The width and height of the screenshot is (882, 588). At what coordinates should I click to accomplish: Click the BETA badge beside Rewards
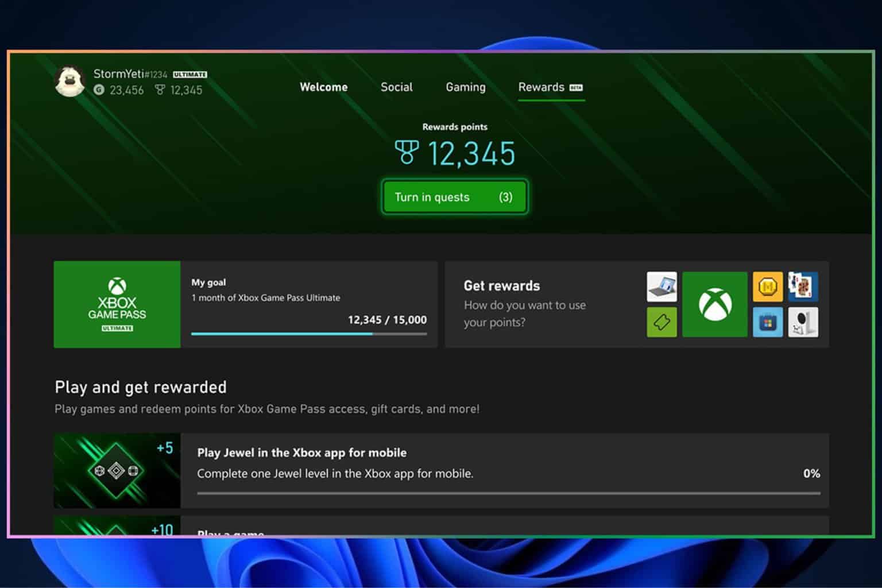[x=576, y=88]
